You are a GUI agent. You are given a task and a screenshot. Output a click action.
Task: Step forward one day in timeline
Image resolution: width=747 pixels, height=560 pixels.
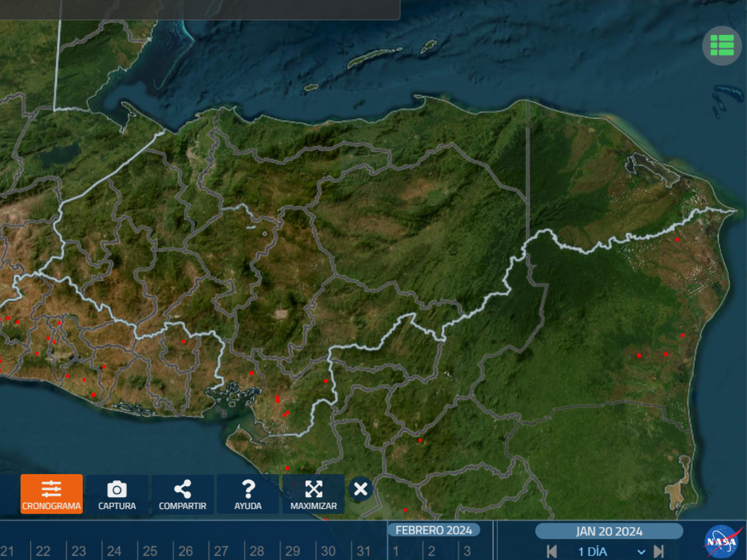(x=659, y=551)
